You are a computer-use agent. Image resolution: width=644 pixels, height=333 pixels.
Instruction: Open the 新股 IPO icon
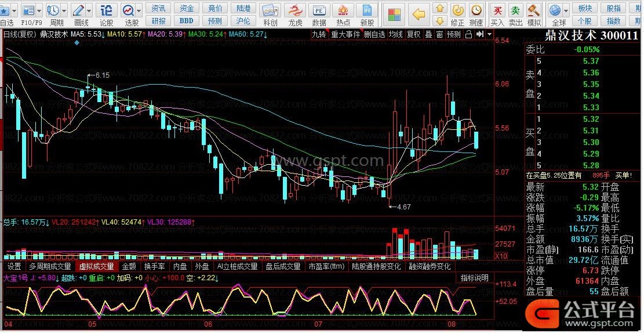pyautogui.click(x=367, y=10)
